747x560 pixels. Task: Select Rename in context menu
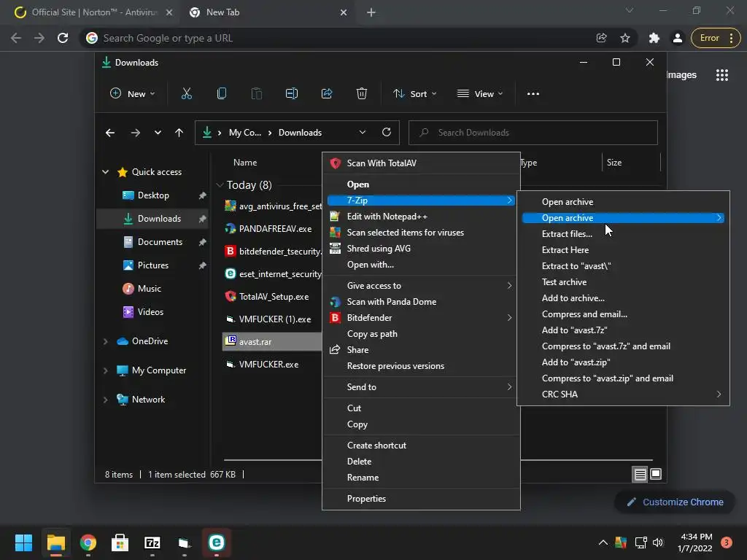pos(421,478)
